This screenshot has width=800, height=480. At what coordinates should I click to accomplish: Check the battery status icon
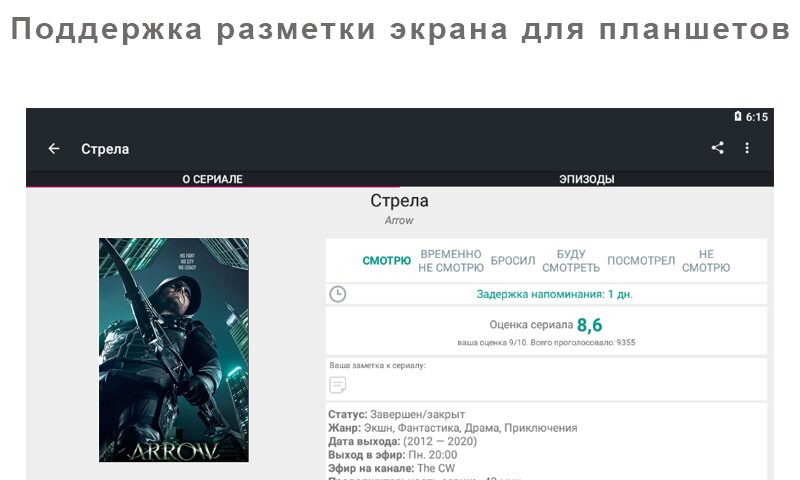[x=738, y=116]
